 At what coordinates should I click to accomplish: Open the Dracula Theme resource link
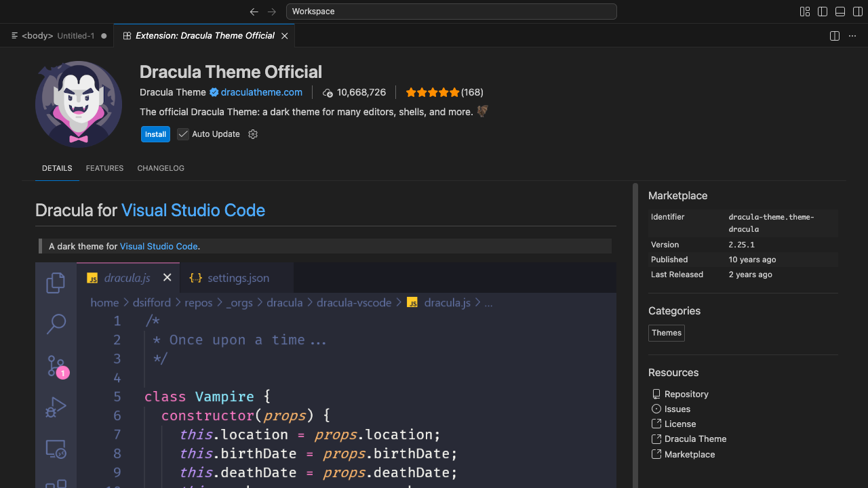coord(695,439)
